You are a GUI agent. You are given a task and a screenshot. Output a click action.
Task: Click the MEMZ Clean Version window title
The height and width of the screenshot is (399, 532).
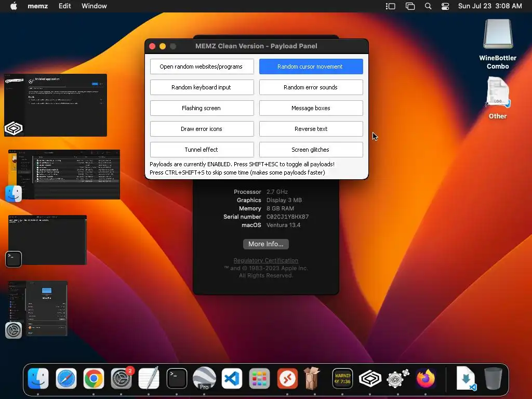[x=256, y=46]
